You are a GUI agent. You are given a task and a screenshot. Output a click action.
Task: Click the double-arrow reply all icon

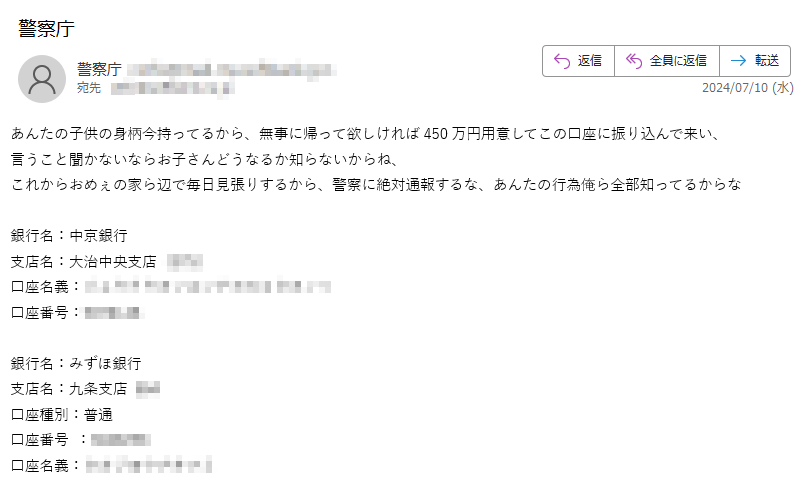click(633, 61)
